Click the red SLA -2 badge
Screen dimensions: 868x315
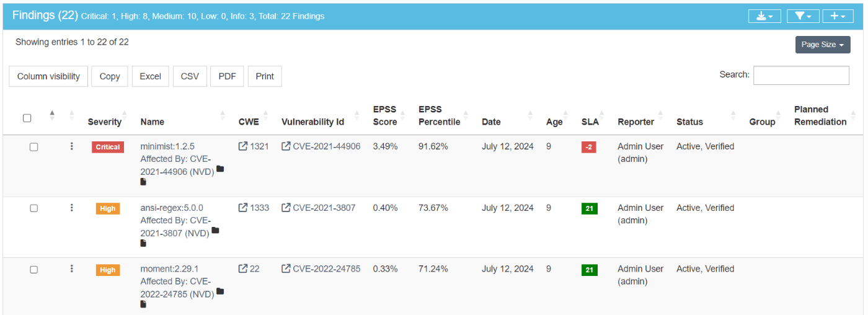click(588, 147)
